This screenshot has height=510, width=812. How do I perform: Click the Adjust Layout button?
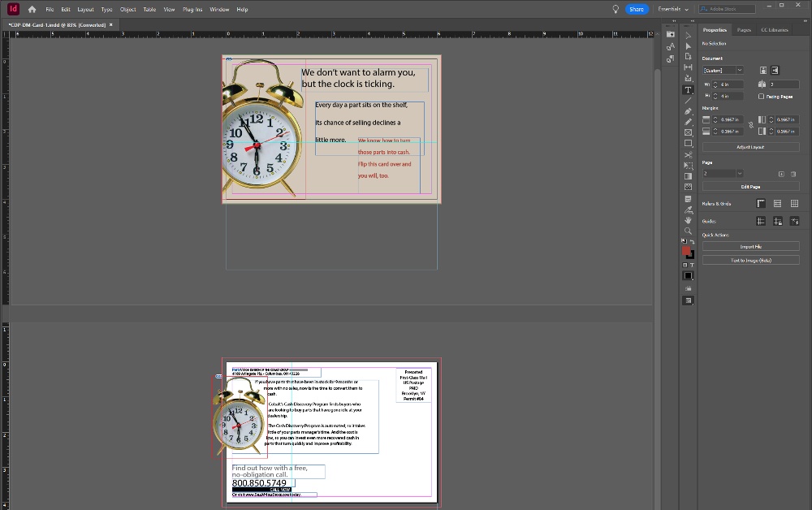click(x=750, y=147)
